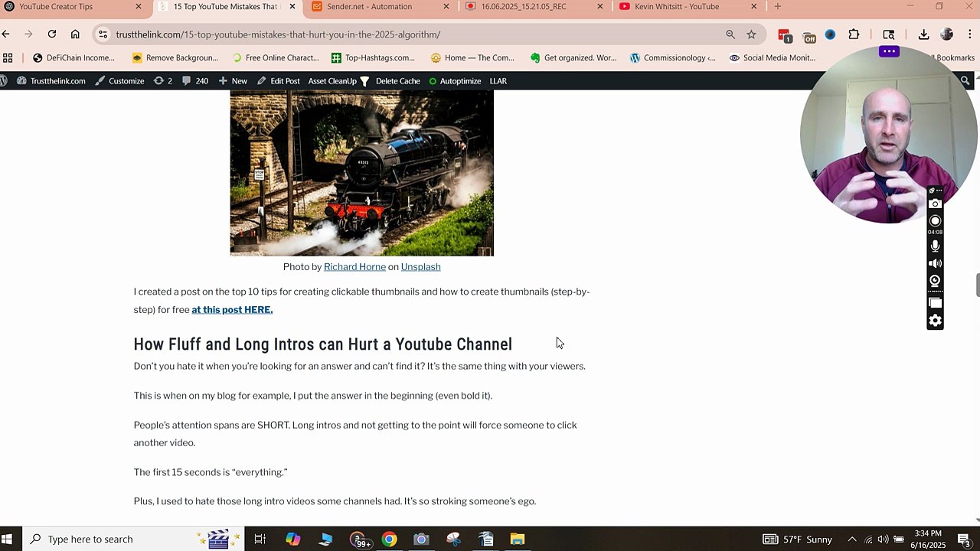The image size is (980, 551).
Task: Open the Social Media Monitor bookmark
Action: [772, 57]
